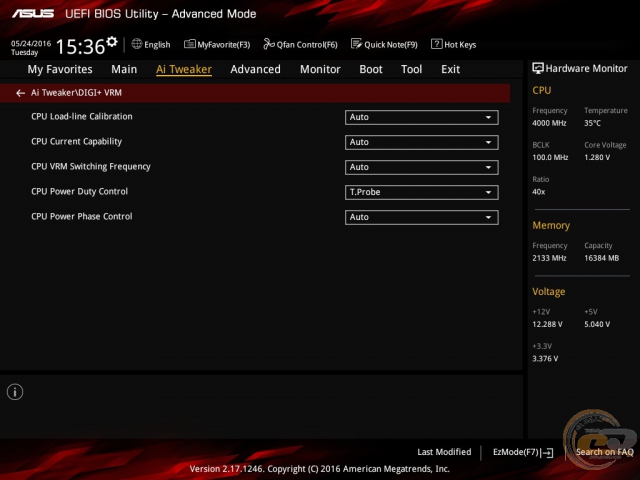Click the info circle icon
Image resolution: width=640 pixels, height=480 pixels.
coord(15,392)
